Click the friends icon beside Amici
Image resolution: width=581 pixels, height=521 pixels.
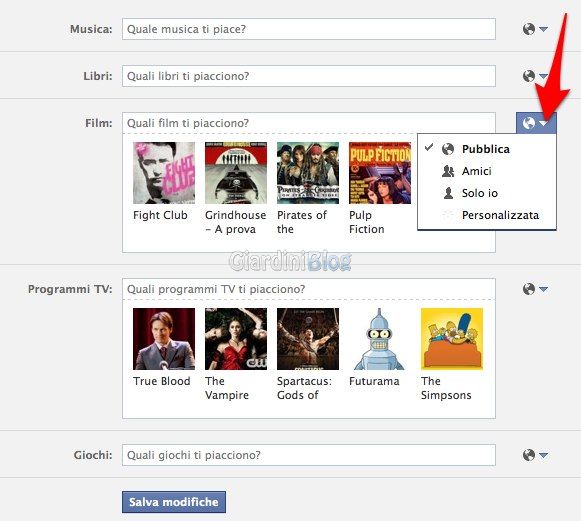[448, 171]
